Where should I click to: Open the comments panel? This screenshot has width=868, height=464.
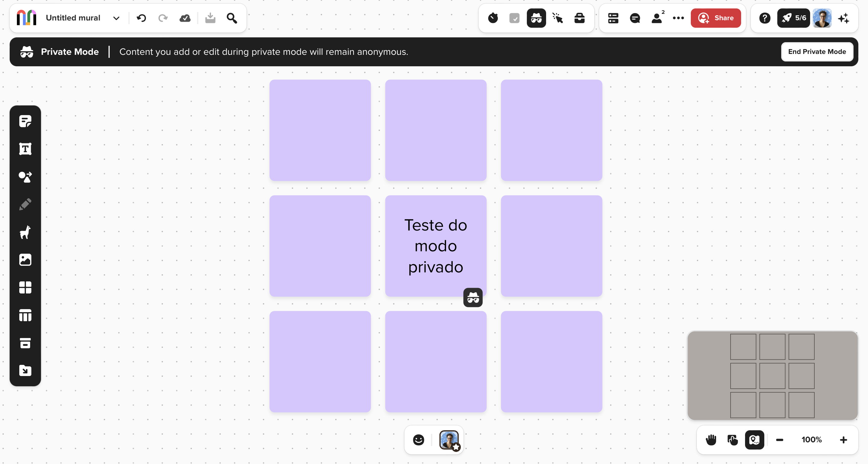pyautogui.click(x=635, y=18)
